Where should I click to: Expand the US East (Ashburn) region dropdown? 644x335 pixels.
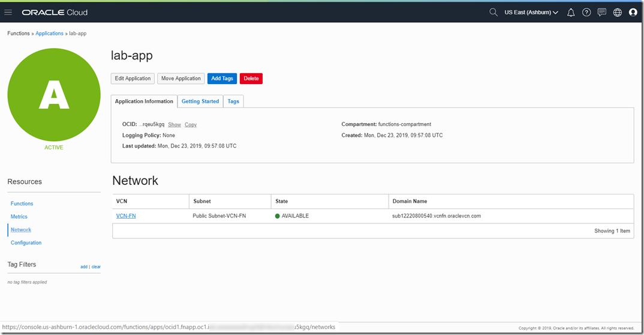pyautogui.click(x=531, y=13)
